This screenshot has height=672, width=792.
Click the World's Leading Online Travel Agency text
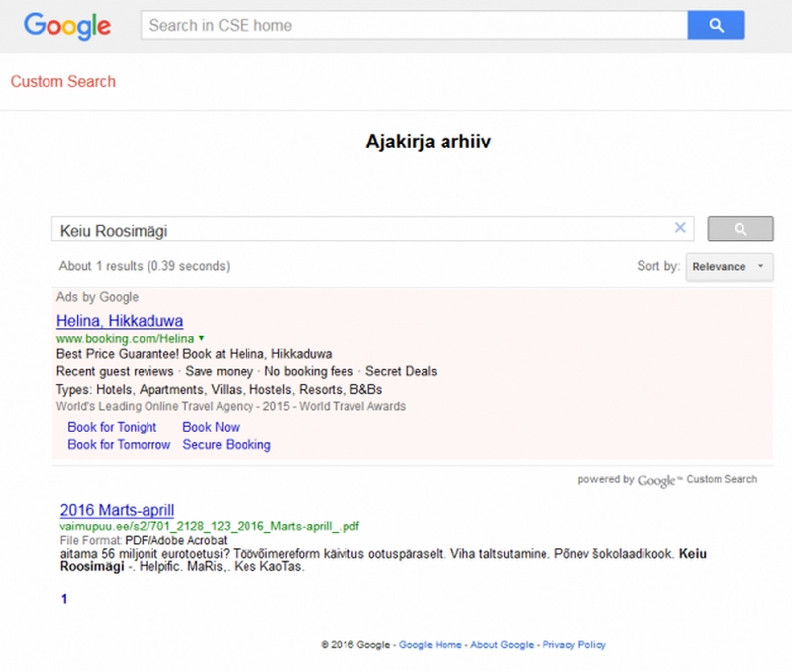[231, 406]
